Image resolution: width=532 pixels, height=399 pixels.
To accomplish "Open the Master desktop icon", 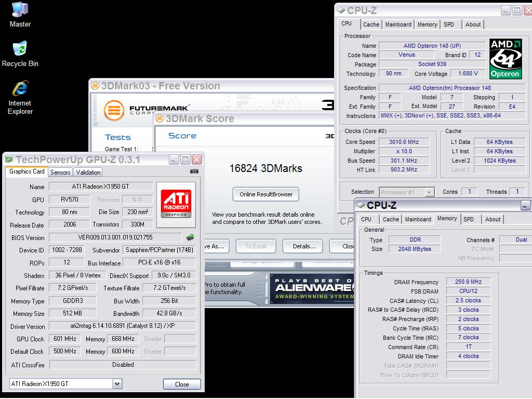I will 20,14.
